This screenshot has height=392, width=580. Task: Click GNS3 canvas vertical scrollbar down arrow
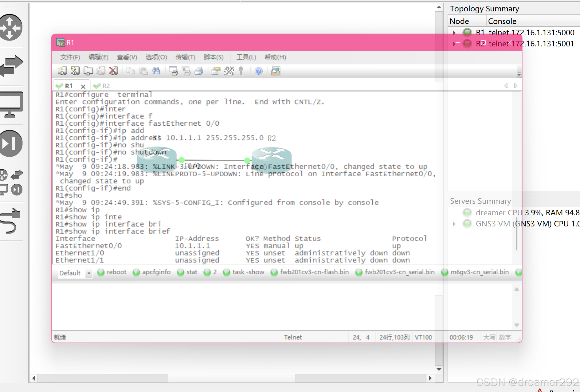[439, 369]
